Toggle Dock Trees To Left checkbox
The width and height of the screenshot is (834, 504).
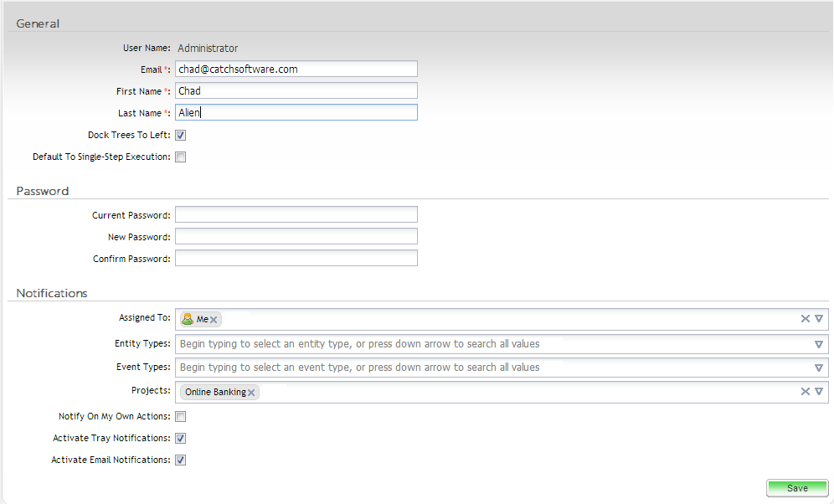180,135
